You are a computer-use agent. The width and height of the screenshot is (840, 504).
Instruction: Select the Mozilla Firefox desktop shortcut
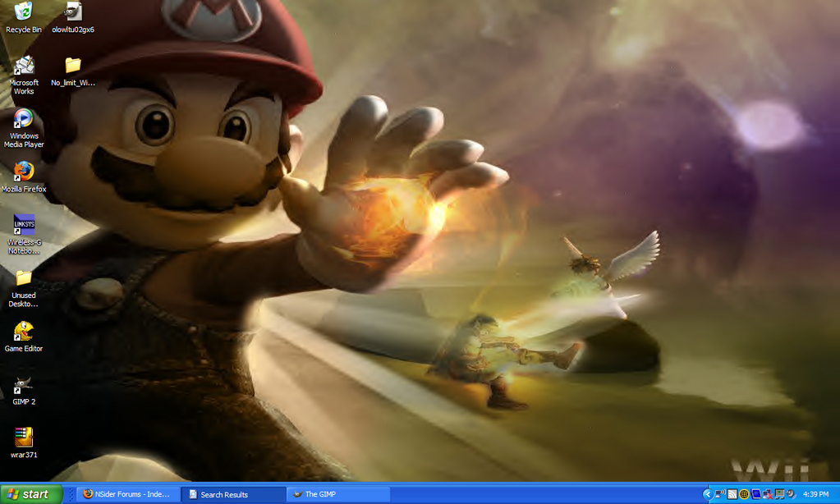tap(24, 176)
